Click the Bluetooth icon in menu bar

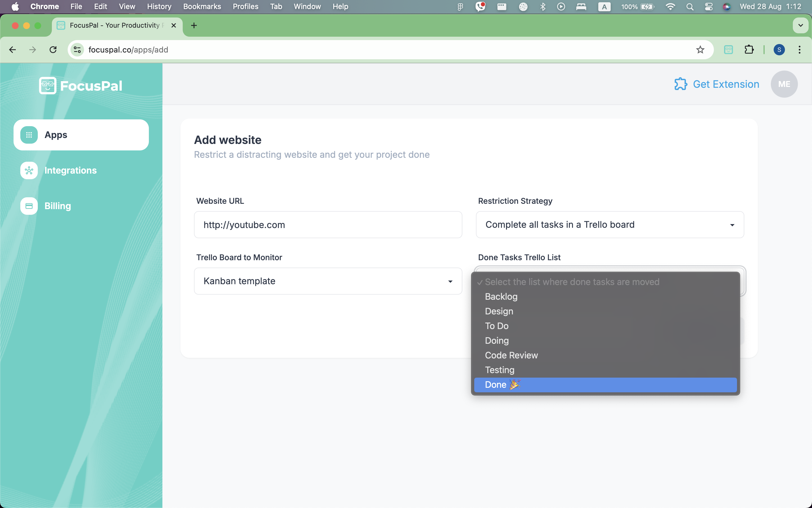point(542,6)
